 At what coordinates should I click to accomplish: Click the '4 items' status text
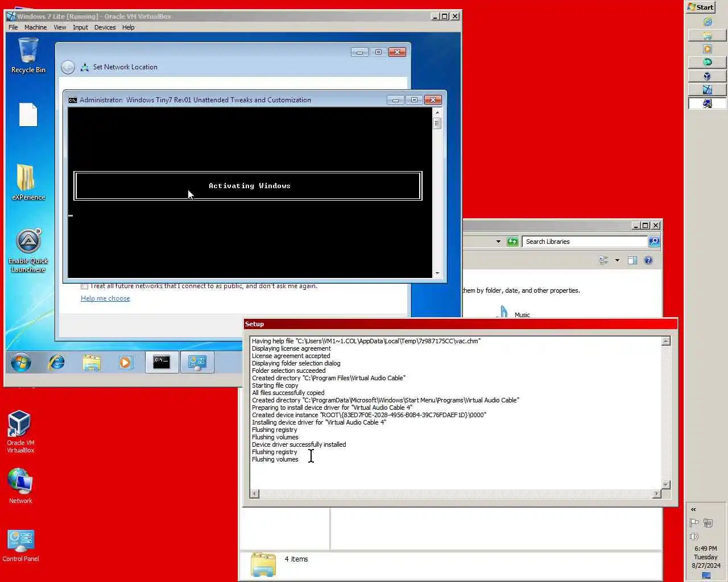pyautogui.click(x=296, y=559)
